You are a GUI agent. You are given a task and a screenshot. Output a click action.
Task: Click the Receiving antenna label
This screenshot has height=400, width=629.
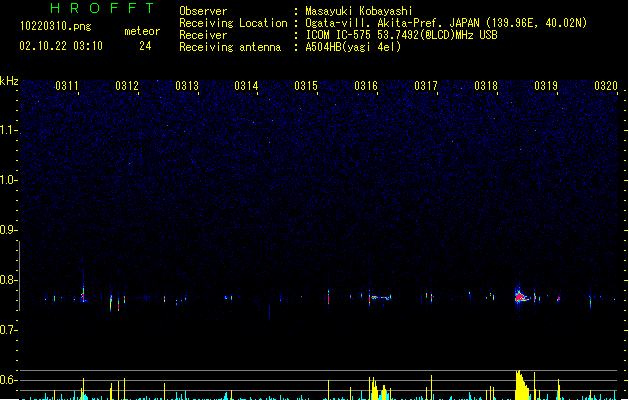(x=230, y=47)
